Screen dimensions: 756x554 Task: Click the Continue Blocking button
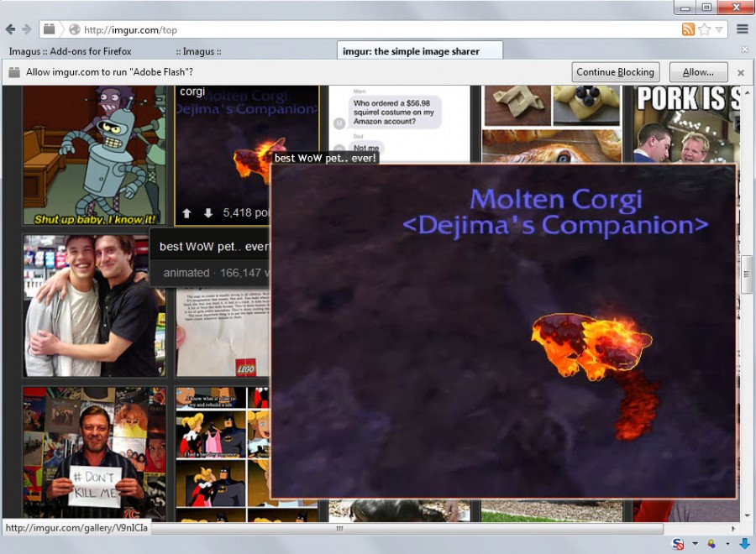tap(615, 71)
